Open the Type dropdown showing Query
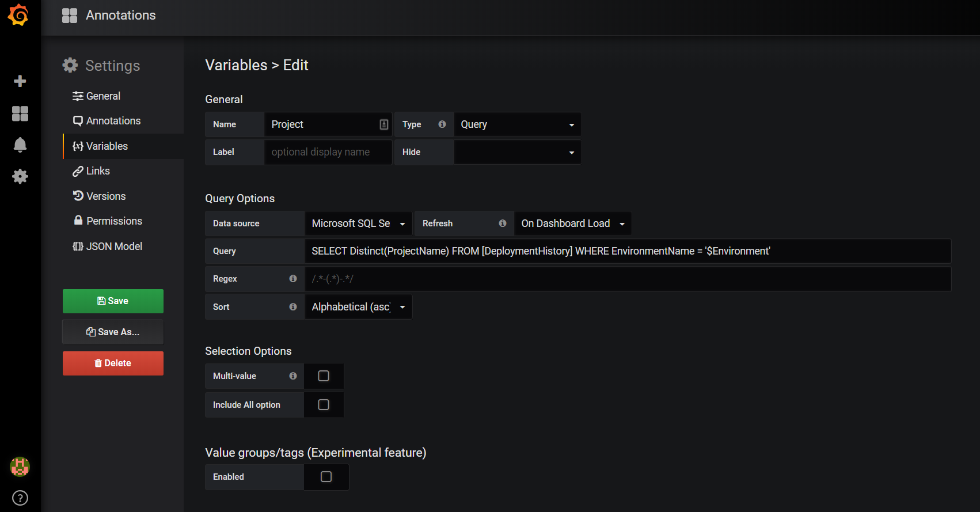The width and height of the screenshot is (980, 512). point(517,124)
